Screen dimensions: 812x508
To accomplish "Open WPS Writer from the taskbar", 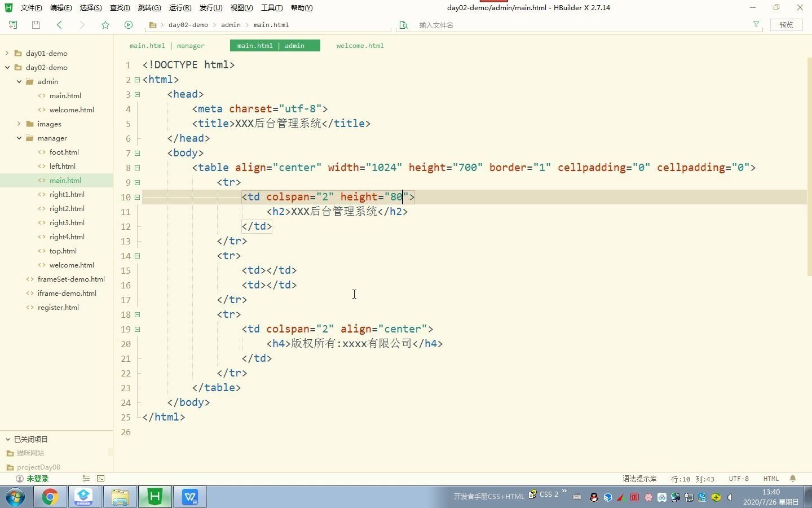I will [x=190, y=497].
